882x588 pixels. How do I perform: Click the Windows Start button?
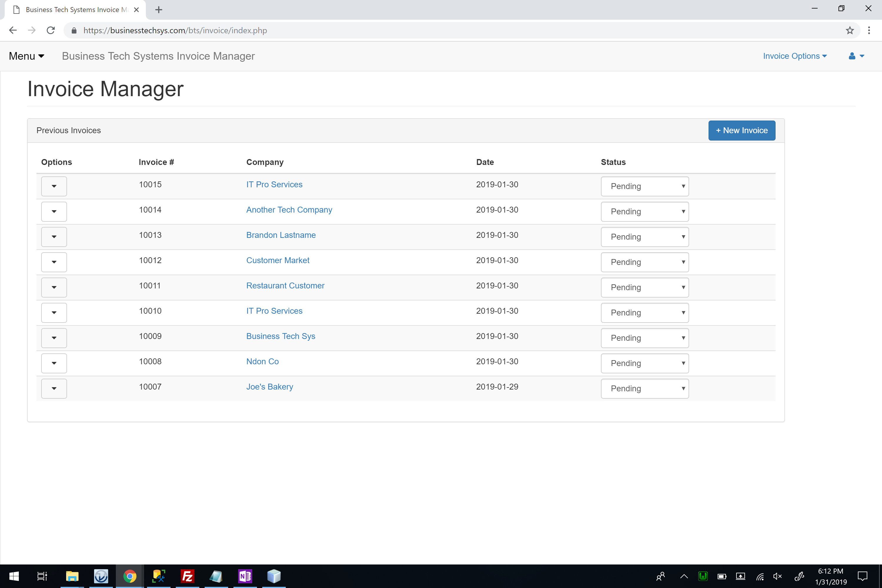[14, 576]
